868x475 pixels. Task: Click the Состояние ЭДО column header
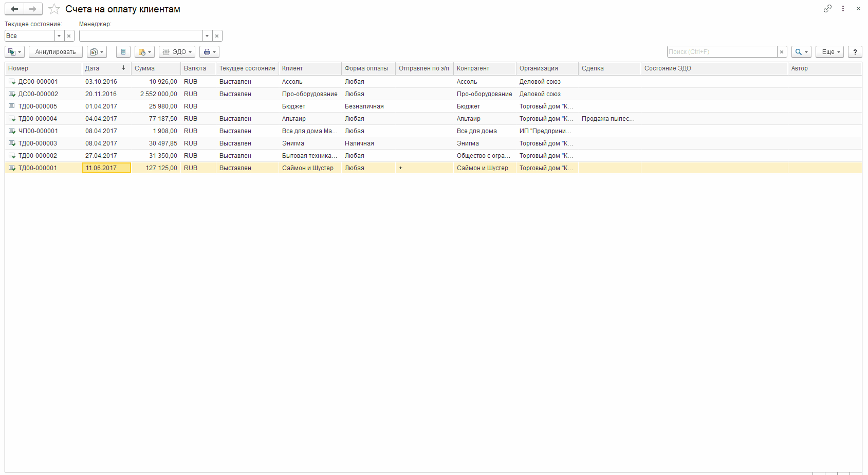tap(714, 68)
